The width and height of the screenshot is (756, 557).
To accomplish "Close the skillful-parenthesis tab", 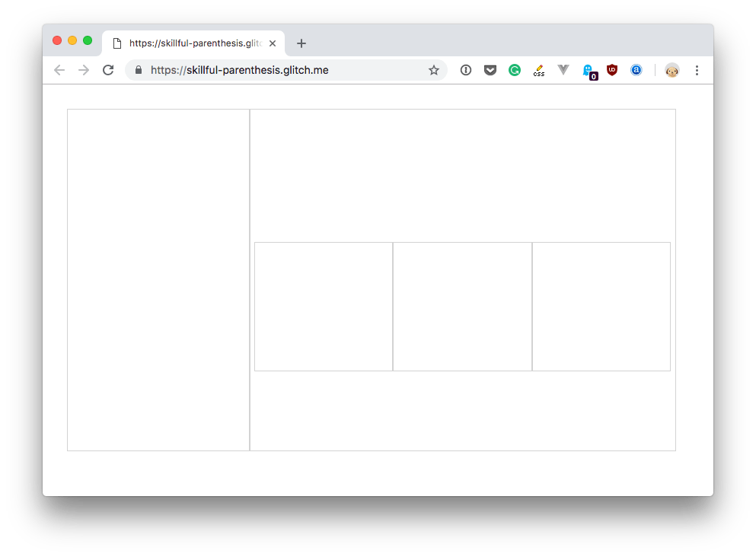I will (273, 43).
